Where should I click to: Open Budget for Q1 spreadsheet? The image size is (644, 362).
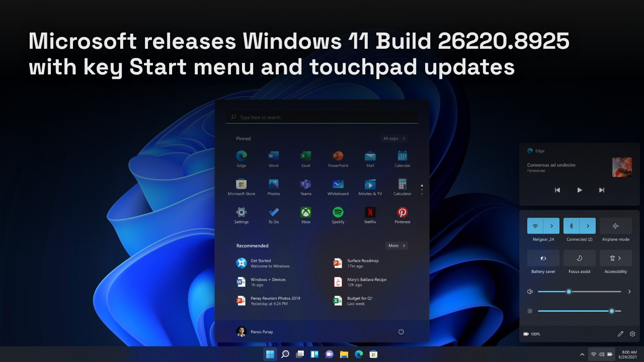coord(353,300)
